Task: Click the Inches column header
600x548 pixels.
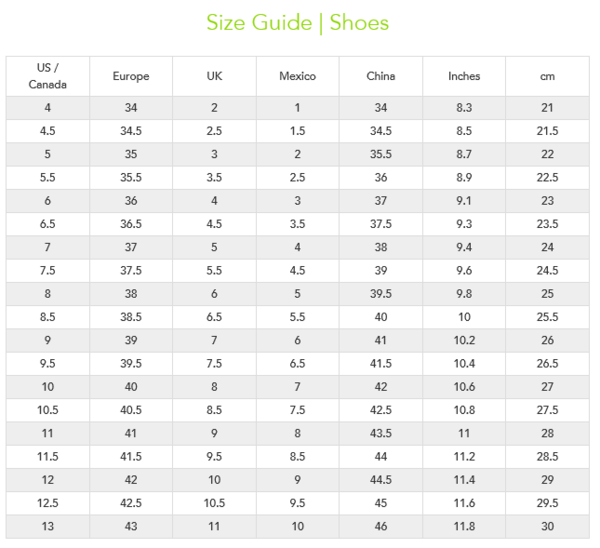Action: [464, 76]
